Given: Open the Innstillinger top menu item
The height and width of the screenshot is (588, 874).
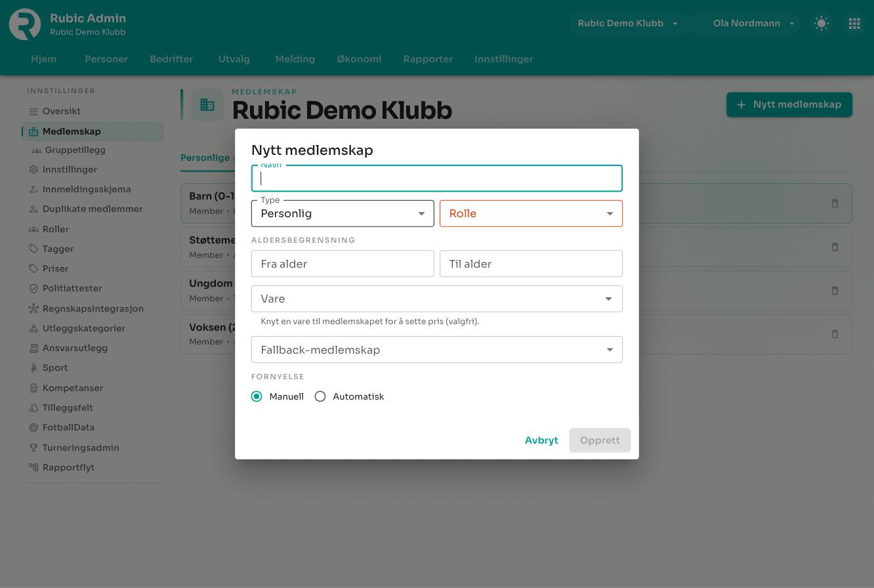Looking at the screenshot, I should (x=504, y=59).
